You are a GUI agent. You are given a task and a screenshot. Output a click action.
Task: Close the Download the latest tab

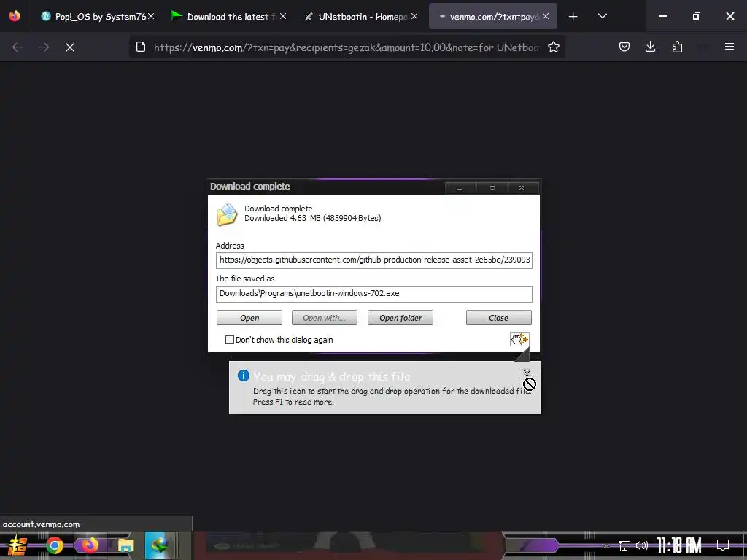283,16
